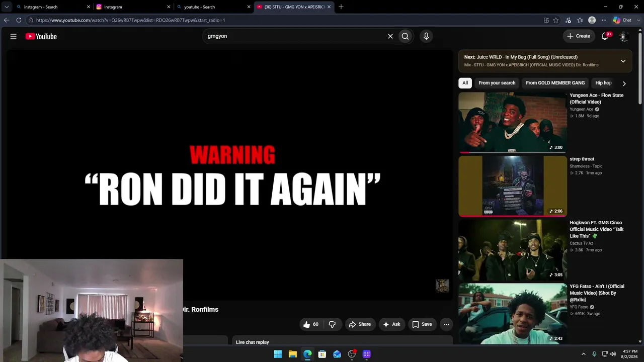Open the YouTube guide hamburger menu
Viewport: 644px width, 362px height.
(x=14, y=36)
